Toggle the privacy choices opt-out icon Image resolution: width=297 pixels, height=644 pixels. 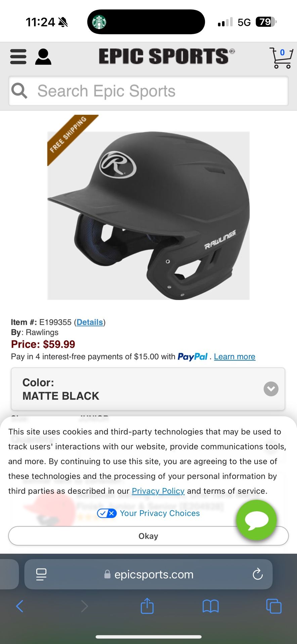click(107, 513)
